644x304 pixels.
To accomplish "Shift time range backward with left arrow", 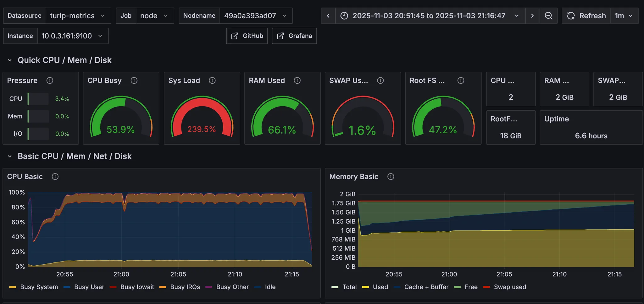I will point(328,16).
